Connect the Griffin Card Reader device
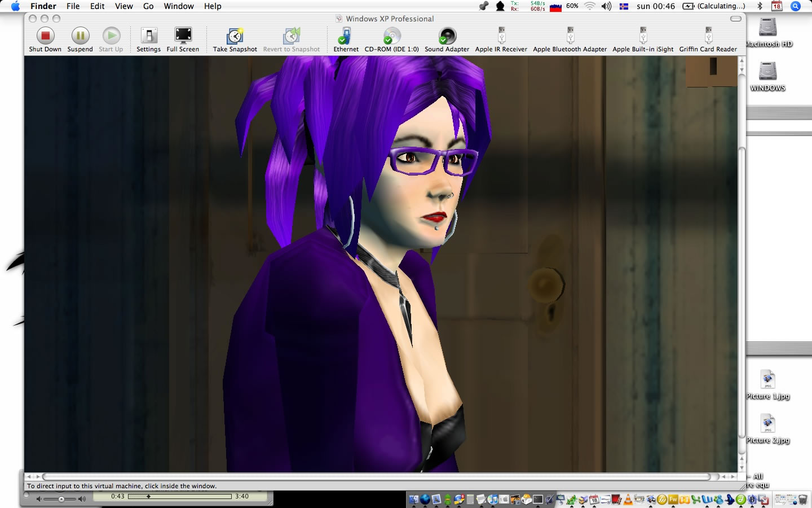The height and width of the screenshot is (508, 812). point(708,40)
